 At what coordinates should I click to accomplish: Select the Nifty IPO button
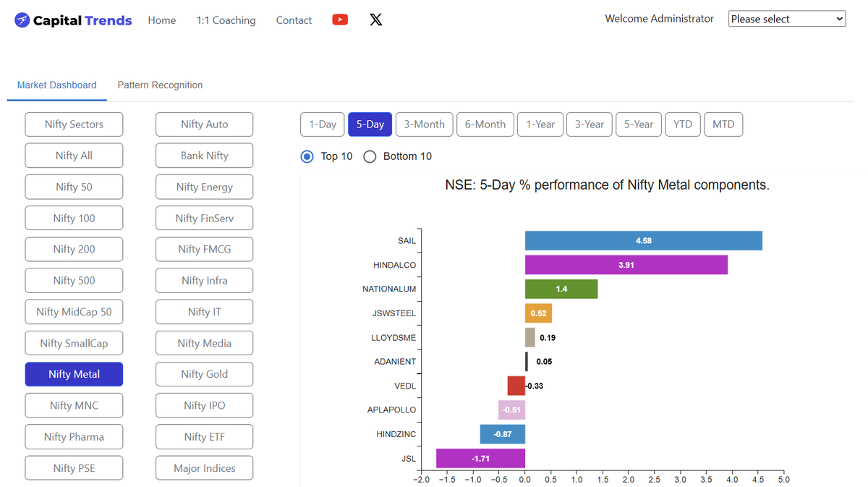point(205,405)
